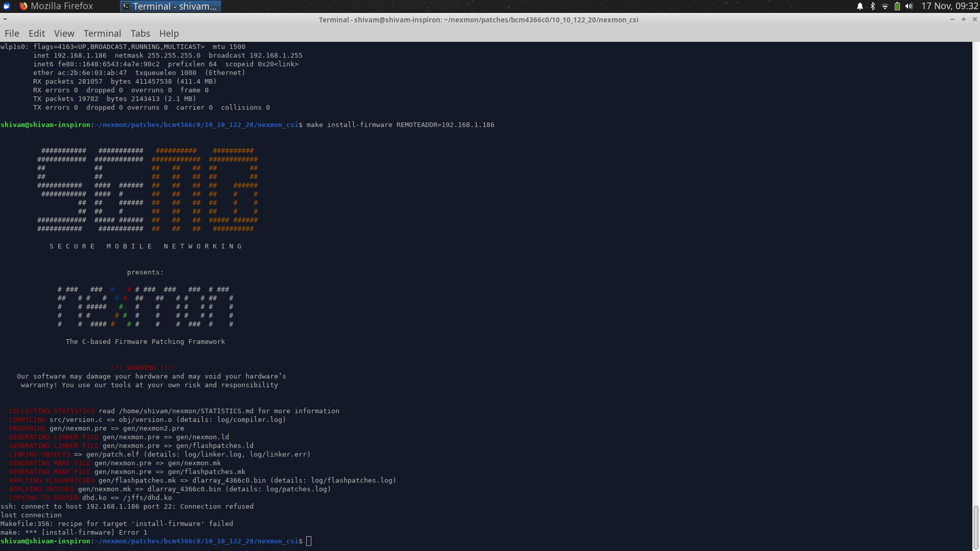Click the 'Connection refused' ssh error line
Screen dimensions: 980x551
click(x=127, y=507)
